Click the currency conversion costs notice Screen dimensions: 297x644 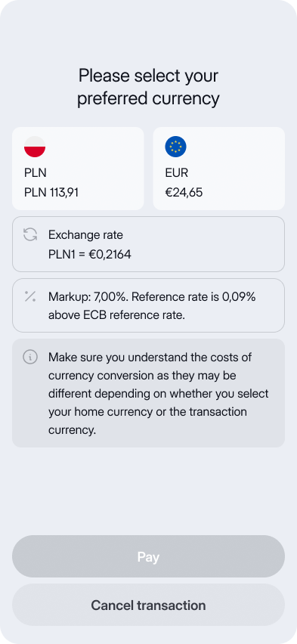point(148,393)
